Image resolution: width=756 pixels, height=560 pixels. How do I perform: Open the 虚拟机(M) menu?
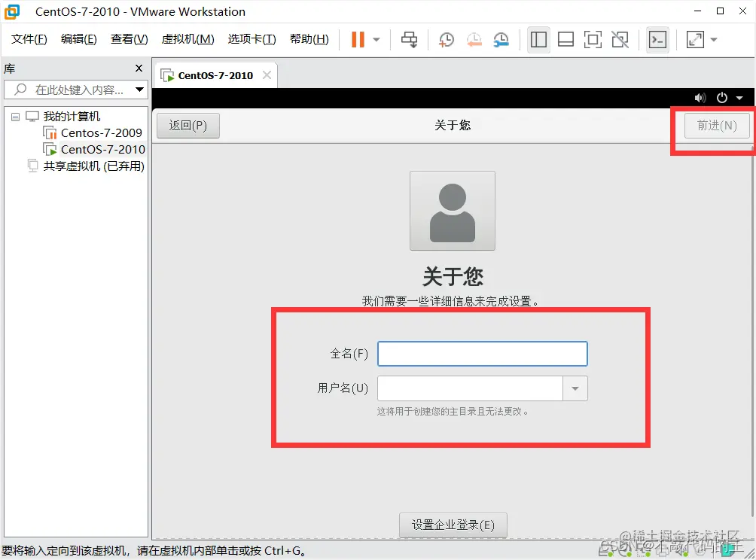[188, 39]
